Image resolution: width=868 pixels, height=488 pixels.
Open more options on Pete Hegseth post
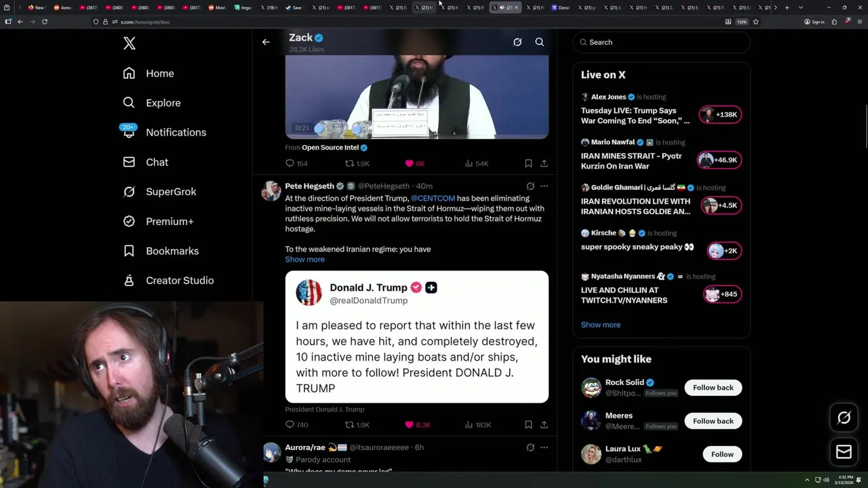[544, 186]
